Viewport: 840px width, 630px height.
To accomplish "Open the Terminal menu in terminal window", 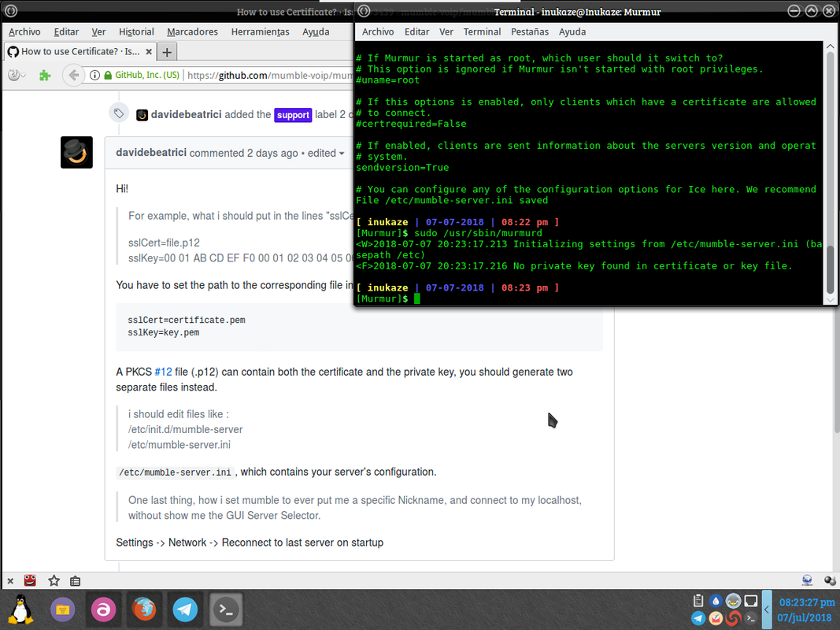I will click(482, 31).
